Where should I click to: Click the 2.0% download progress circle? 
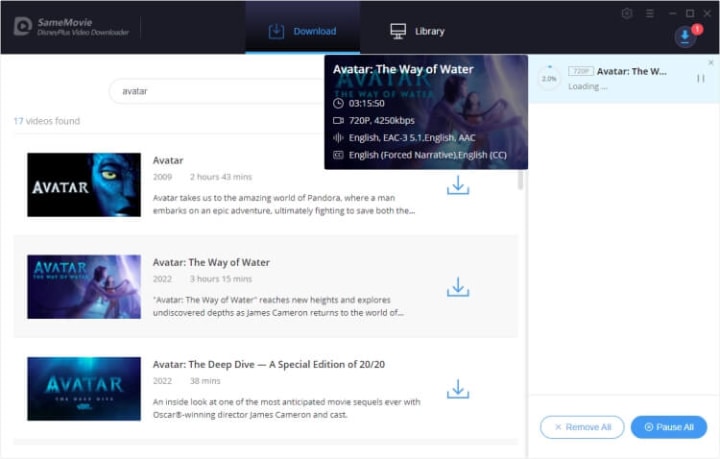(549, 78)
